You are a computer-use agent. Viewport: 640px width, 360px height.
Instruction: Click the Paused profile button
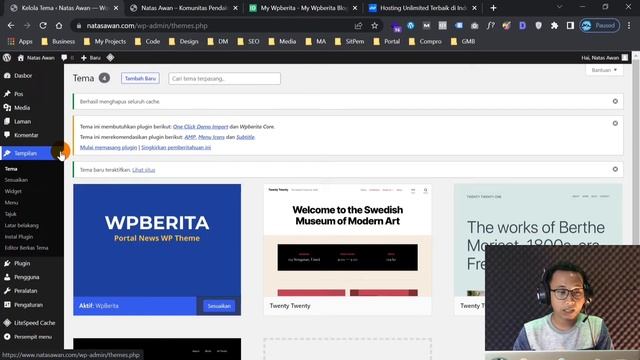click(x=600, y=26)
